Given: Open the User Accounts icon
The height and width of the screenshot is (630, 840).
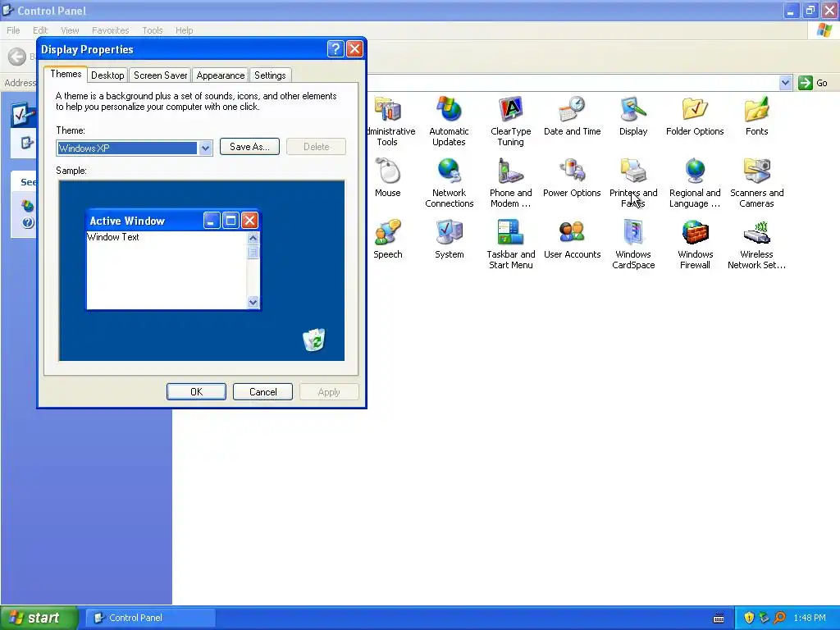Looking at the screenshot, I should (x=572, y=233).
